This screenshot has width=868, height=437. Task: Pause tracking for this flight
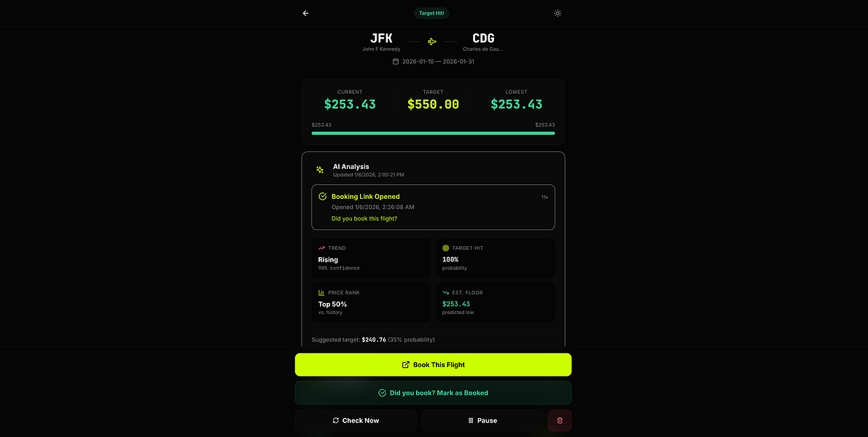[482, 420]
